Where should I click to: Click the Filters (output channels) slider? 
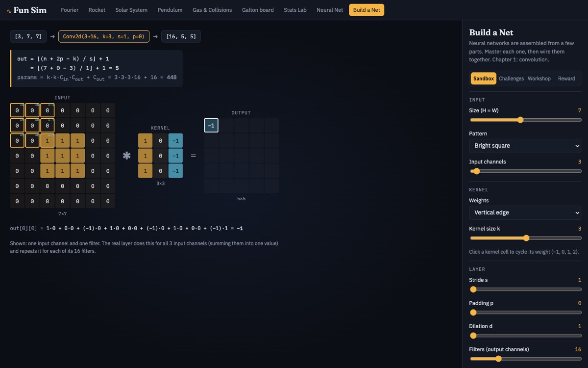tap(525, 359)
